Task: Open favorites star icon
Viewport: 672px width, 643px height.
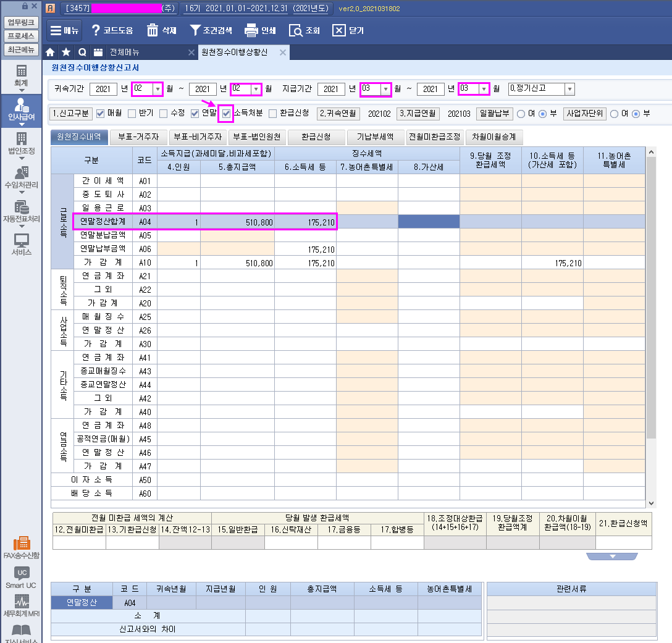Action: [66, 53]
